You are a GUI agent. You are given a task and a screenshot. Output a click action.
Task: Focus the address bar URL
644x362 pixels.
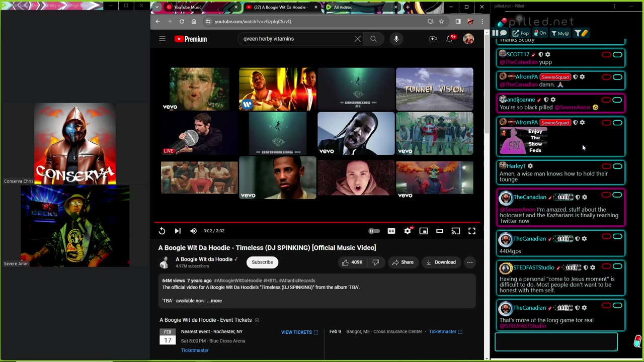pos(253,22)
